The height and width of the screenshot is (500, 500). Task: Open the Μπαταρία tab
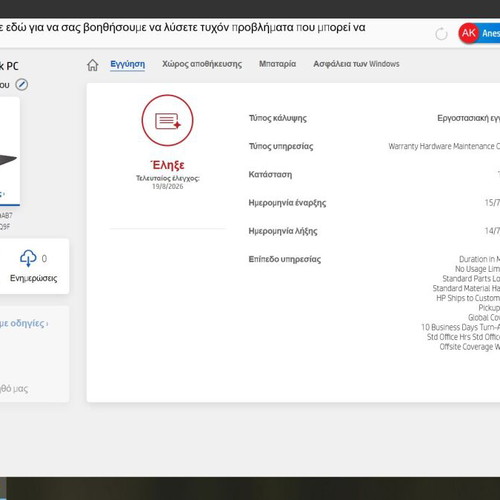[x=277, y=64]
